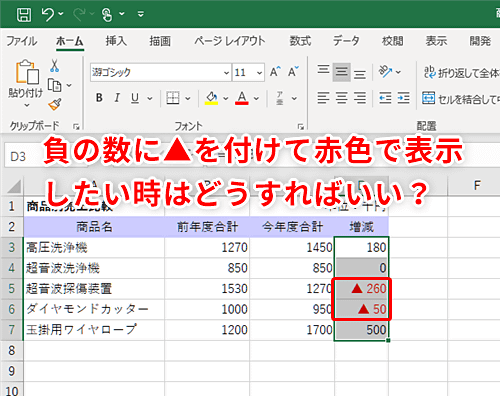This screenshot has width=500, height=396.
Task: Toggle Italic formatting
Action: point(117,98)
